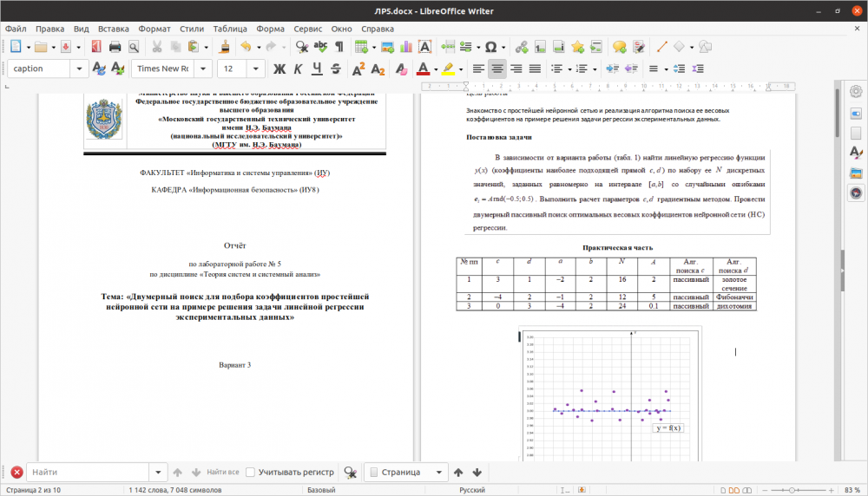Viewport: 868px width, 496px height.
Task: Export directly as PDF
Action: (95, 47)
